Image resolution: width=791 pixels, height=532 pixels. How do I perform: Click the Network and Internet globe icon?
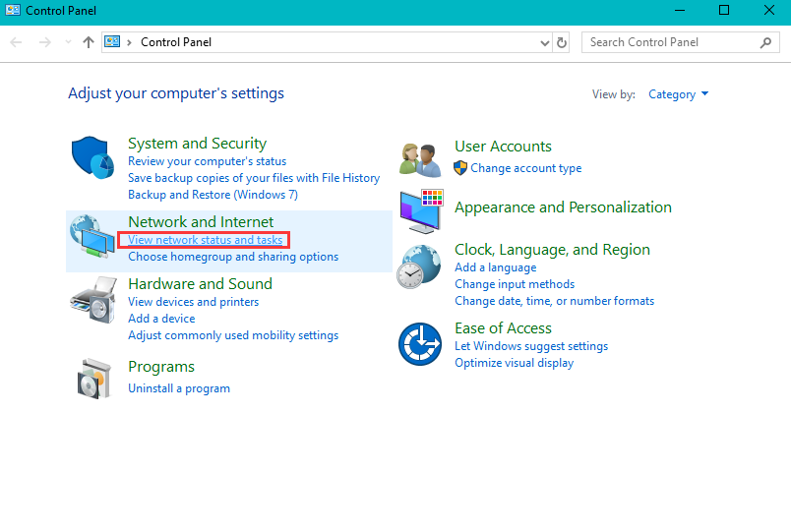click(91, 236)
